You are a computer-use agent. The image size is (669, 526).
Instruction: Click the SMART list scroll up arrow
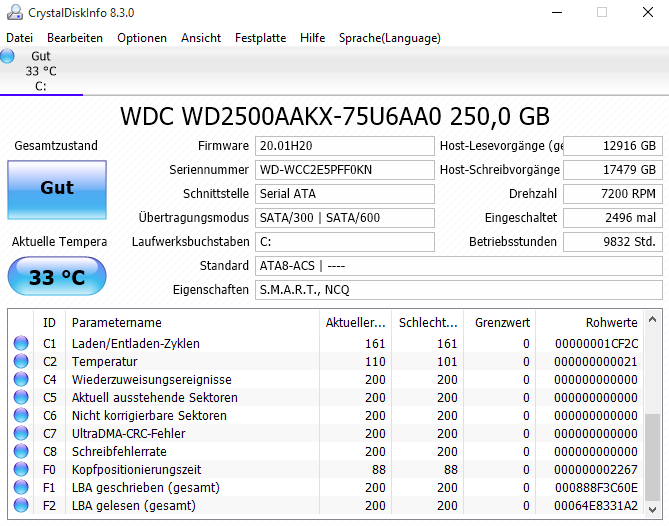(x=652, y=319)
